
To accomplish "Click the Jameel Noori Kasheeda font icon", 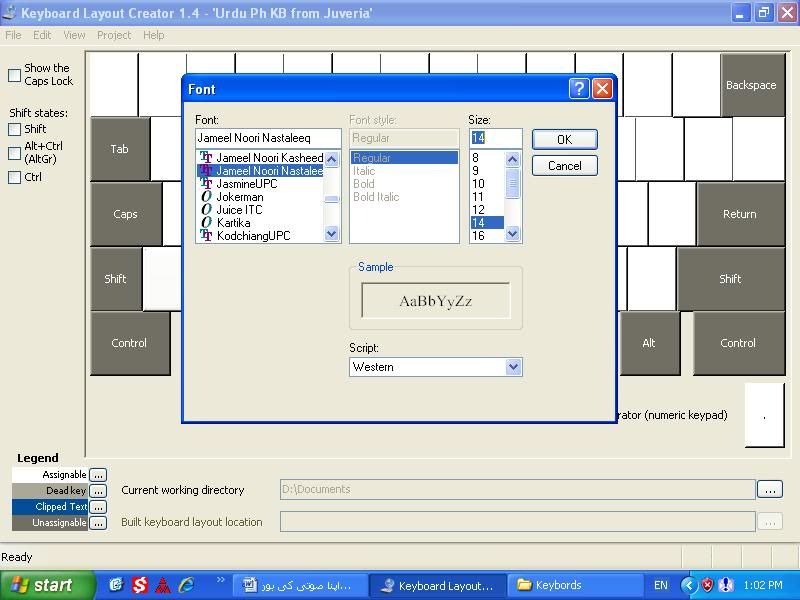I will (x=206, y=158).
